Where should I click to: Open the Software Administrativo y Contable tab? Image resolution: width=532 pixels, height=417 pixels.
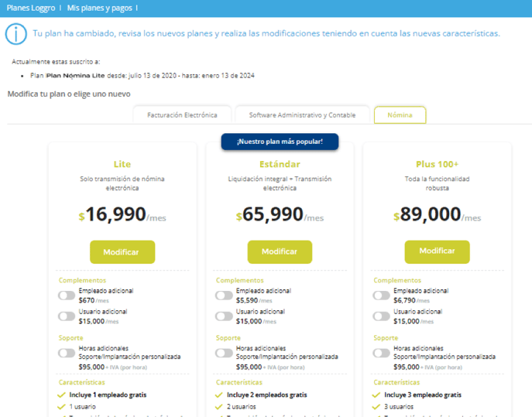[302, 115]
